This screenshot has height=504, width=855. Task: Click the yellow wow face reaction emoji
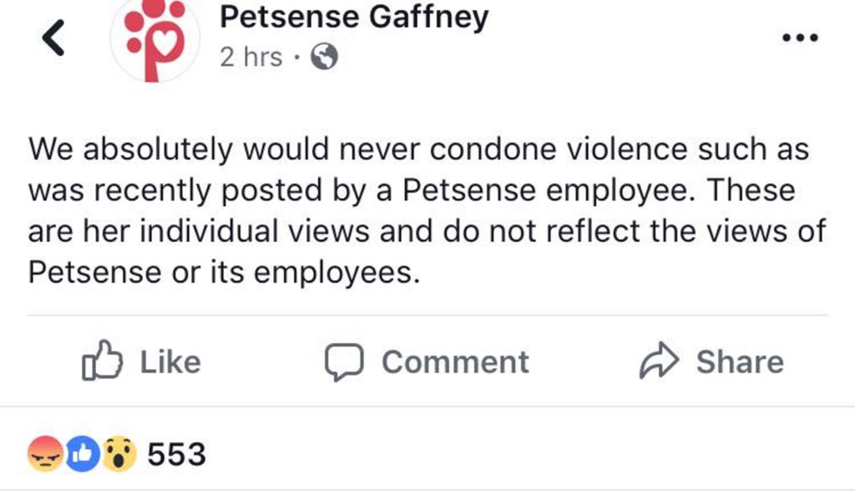pyautogui.click(x=120, y=454)
